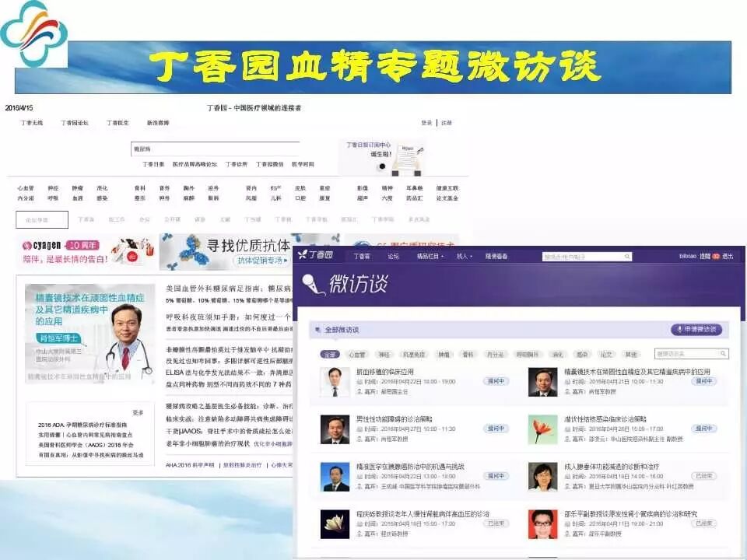Click the red-background portrait for 邵乐平 interview
The height and width of the screenshot is (560, 747).
point(542,524)
